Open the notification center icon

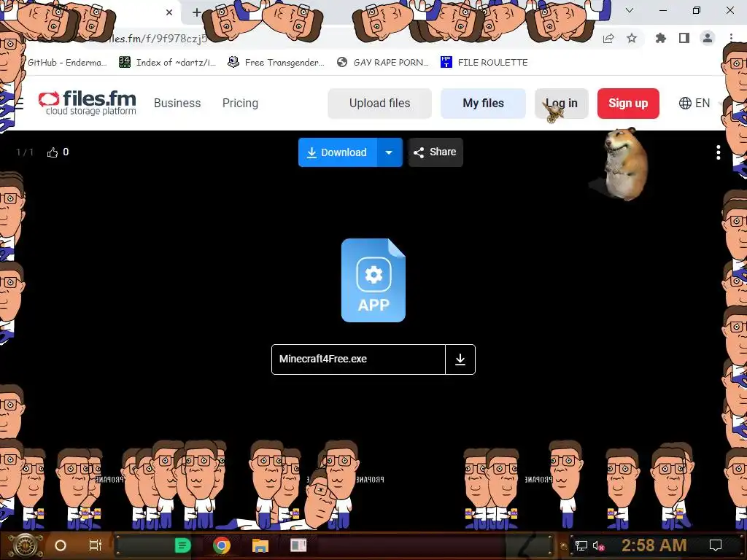[715, 545]
